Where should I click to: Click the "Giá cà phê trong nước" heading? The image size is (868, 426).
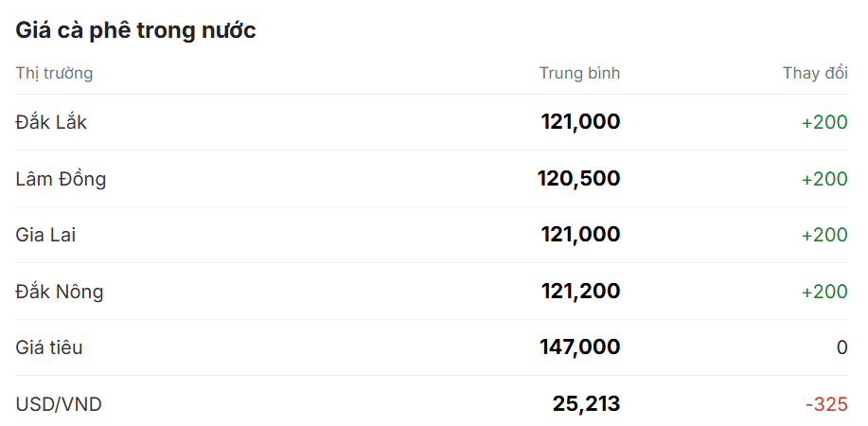(135, 30)
